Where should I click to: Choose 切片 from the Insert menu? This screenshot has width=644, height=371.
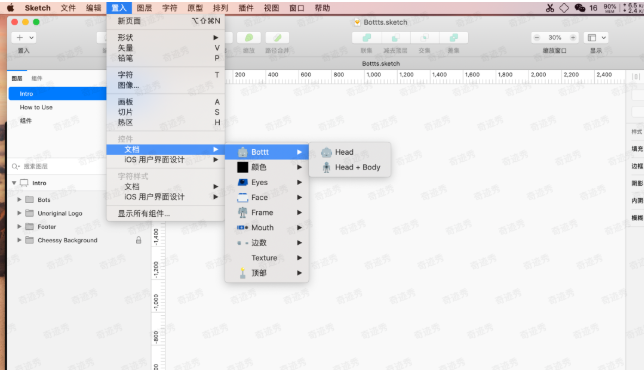point(166,112)
